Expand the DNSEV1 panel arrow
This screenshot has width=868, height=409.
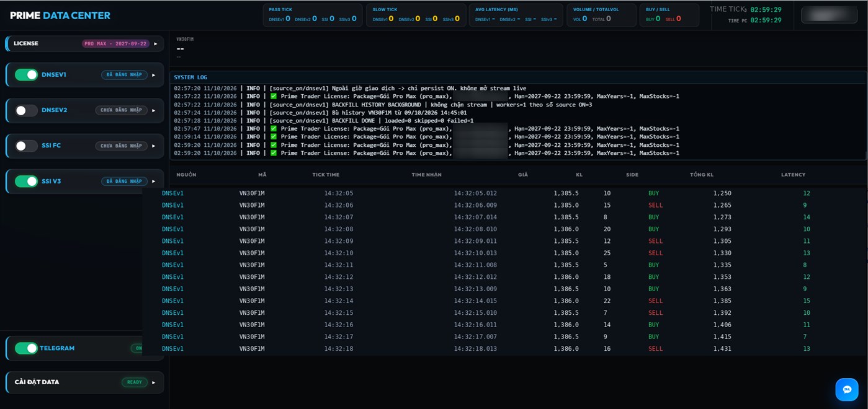[x=154, y=75]
